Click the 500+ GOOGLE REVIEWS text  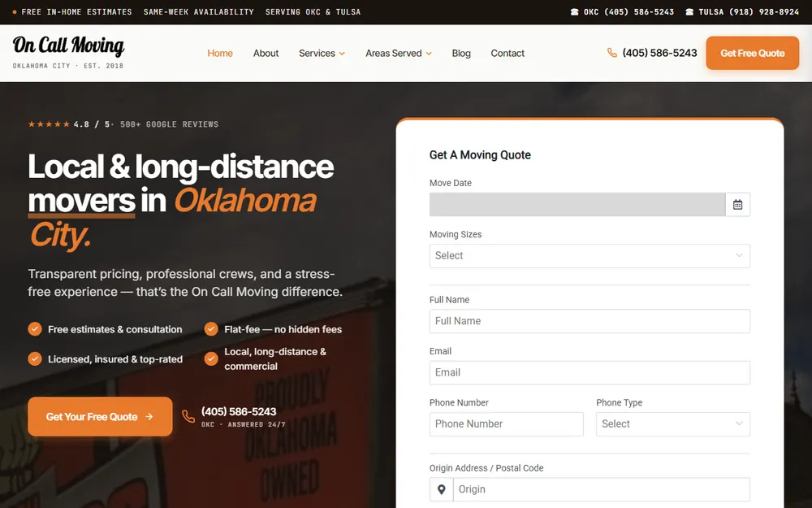[170, 124]
